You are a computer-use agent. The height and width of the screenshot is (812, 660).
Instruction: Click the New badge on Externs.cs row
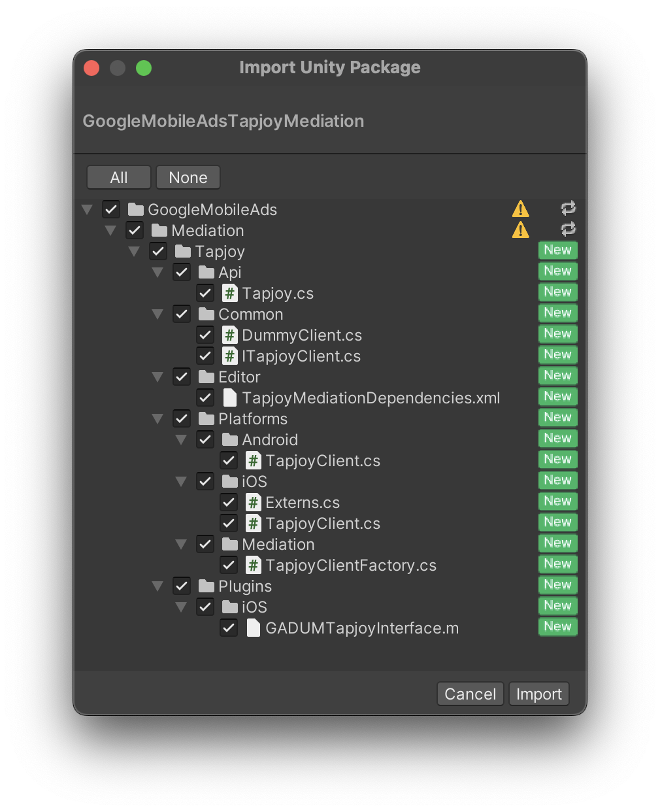pos(557,501)
